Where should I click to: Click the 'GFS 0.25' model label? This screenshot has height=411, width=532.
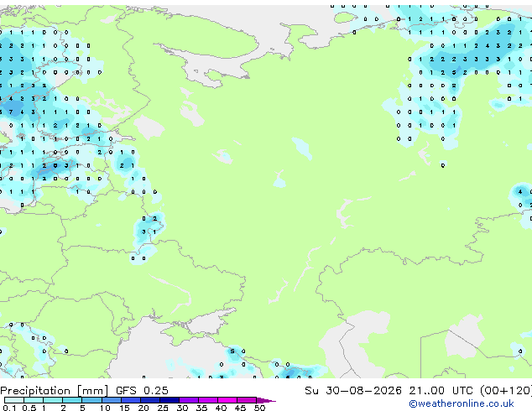142,391
